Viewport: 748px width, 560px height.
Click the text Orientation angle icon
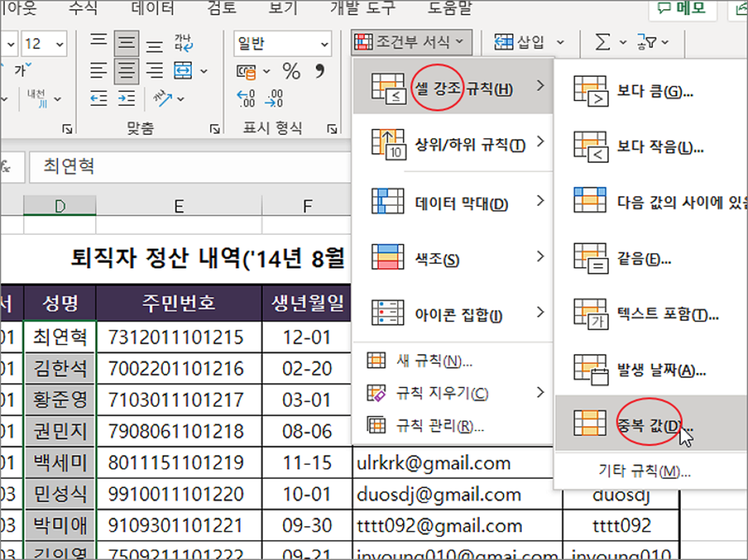point(162,98)
